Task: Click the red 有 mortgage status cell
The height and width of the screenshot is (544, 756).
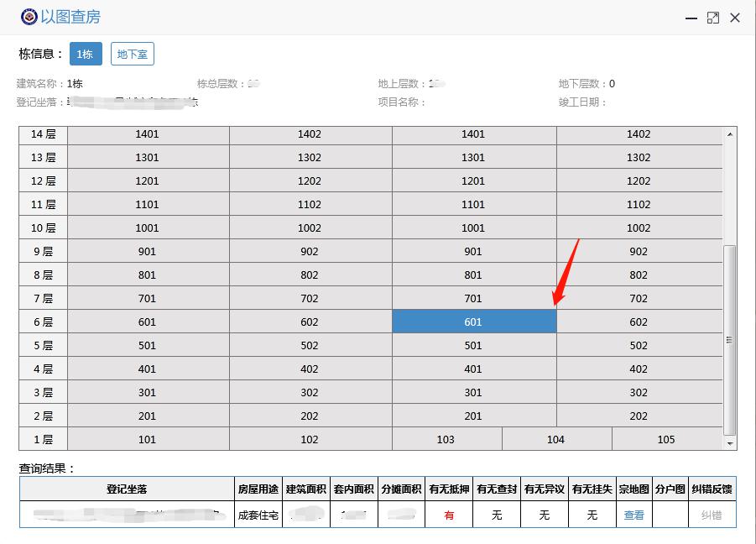Action: tap(449, 515)
